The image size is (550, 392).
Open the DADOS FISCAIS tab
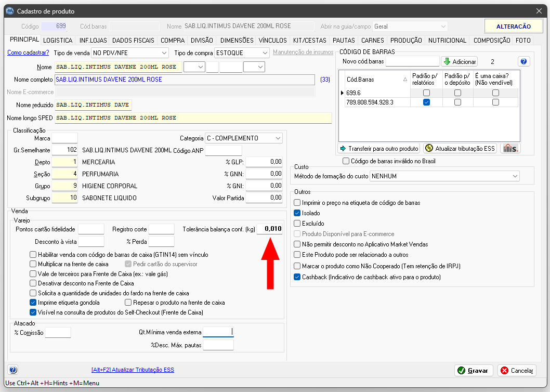pos(133,41)
